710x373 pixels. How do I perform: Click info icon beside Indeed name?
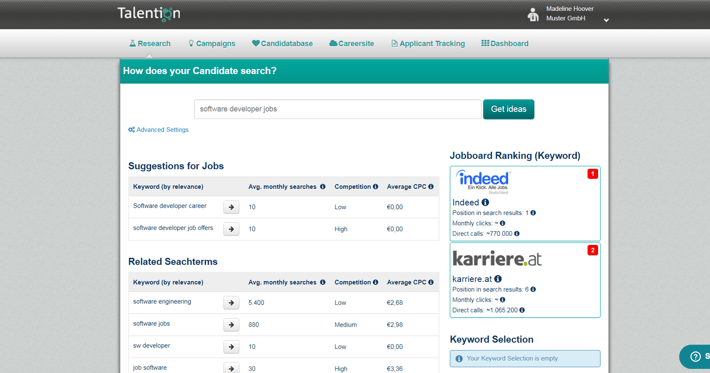pos(485,202)
